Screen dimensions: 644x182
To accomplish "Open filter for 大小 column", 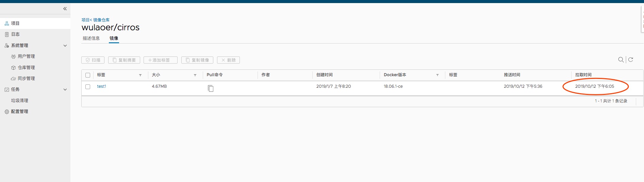I will pos(195,75).
